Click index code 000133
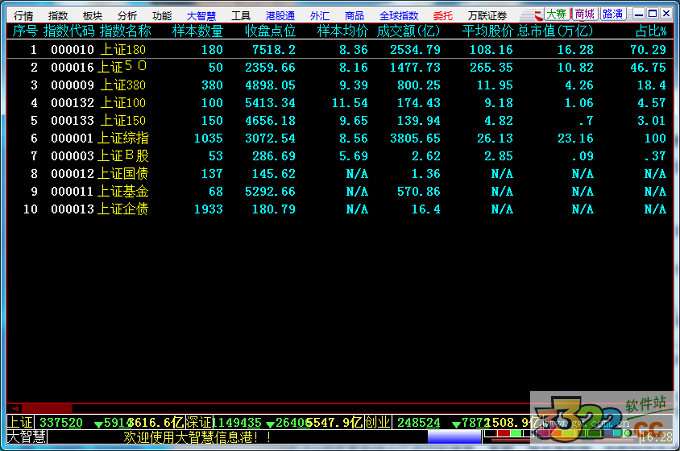680x451 pixels. coord(72,121)
